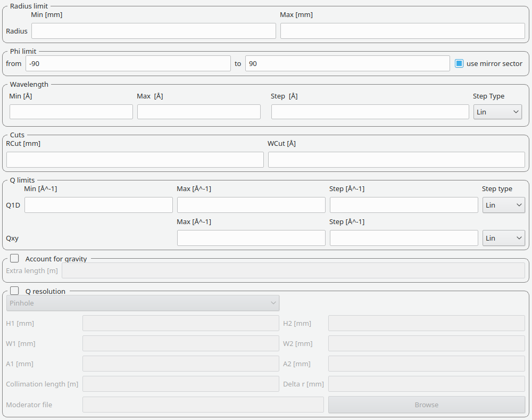This screenshot has width=532, height=420.
Task: Click the Q1D Step input field
Action: click(x=404, y=205)
